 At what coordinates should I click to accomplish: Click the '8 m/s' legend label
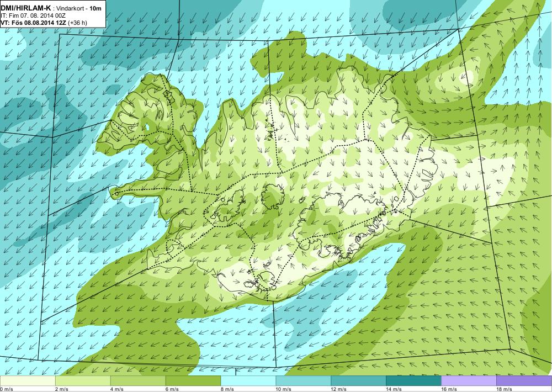point(227,389)
